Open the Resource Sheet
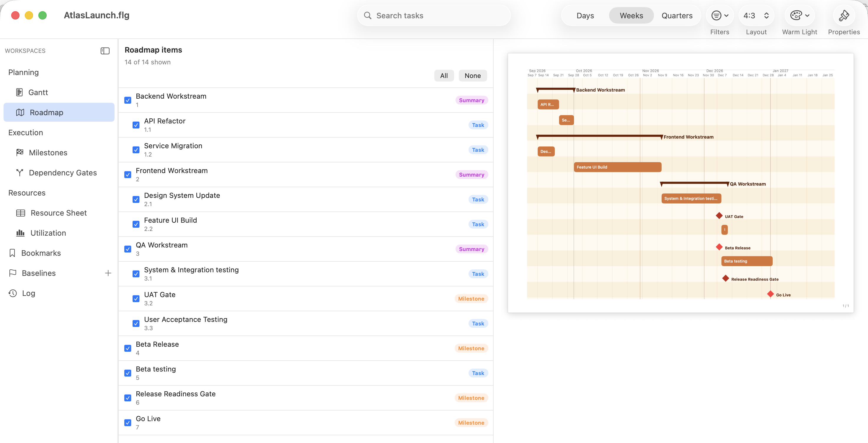The height and width of the screenshot is (443, 868). click(x=59, y=213)
